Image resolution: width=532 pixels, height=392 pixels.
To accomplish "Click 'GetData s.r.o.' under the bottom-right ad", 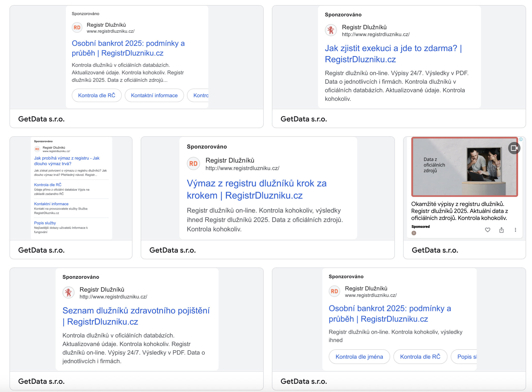I will (304, 381).
